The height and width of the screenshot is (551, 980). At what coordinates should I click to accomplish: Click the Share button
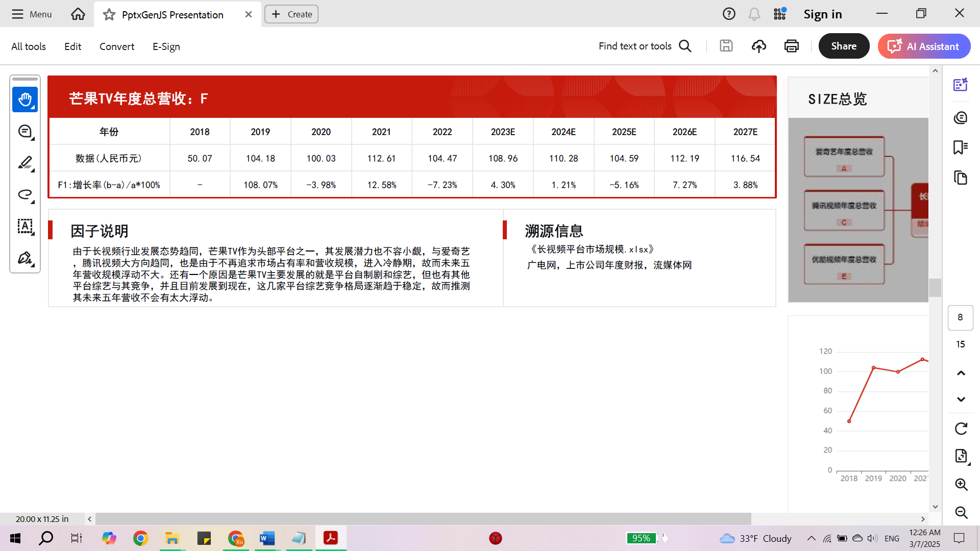(844, 46)
